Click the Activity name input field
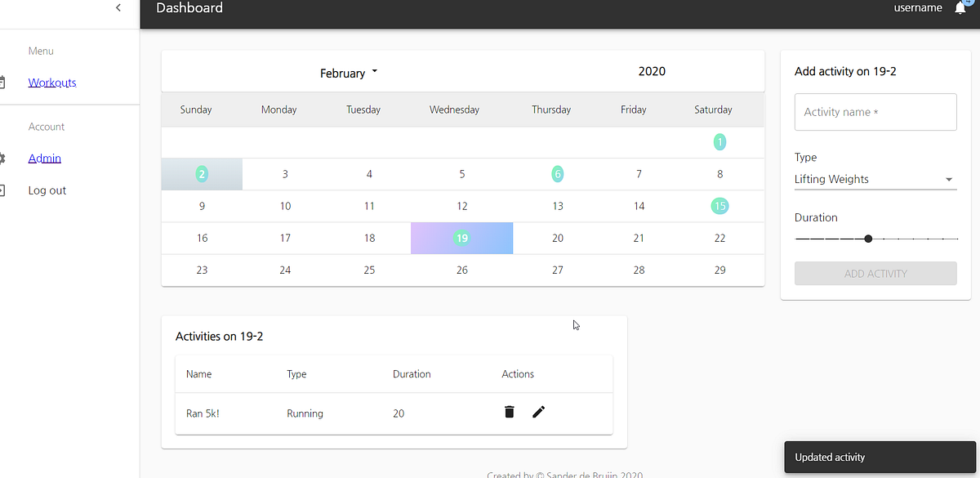Viewport: 980px width, 478px height. tap(875, 112)
